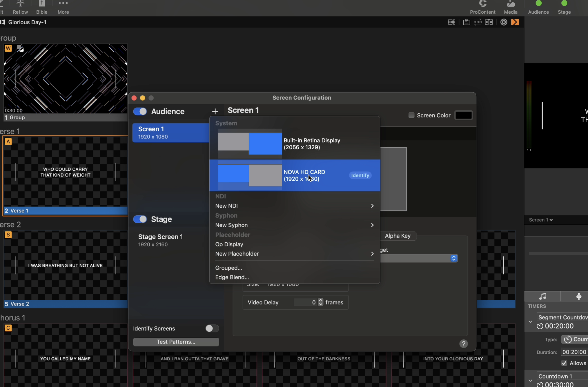The image size is (588, 387).
Task: Open the More toolbar menu
Action: [x=63, y=8]
